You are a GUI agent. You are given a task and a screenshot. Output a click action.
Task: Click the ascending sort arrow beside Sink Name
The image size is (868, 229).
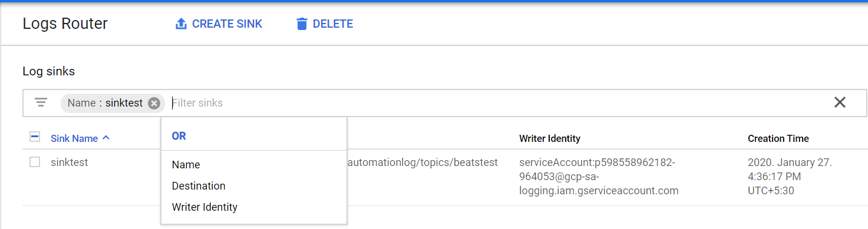pos(106,138)
